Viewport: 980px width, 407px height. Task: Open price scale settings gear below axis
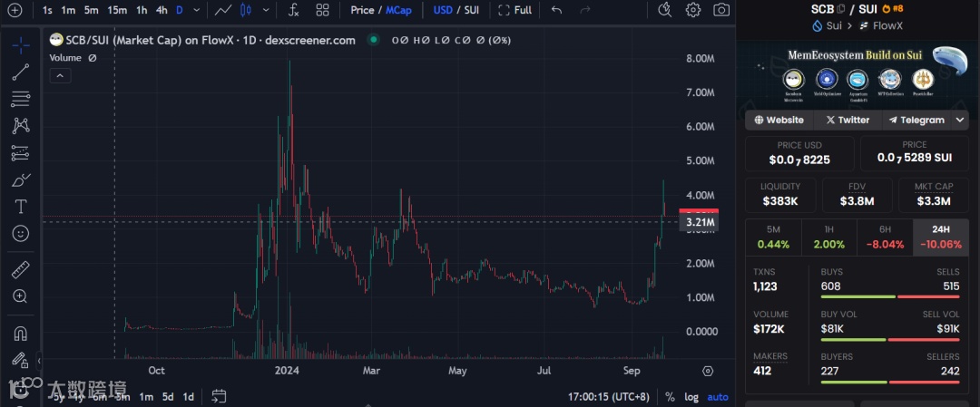(708, 371)
